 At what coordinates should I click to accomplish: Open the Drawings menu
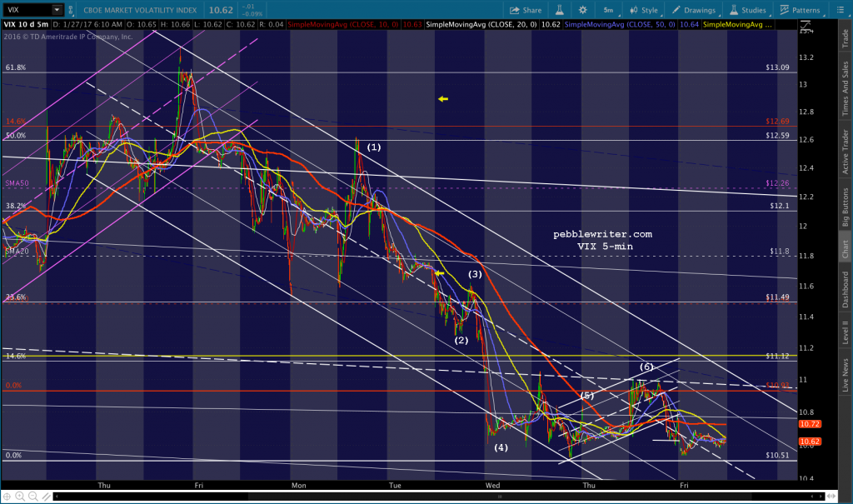[x=694, y=10]
